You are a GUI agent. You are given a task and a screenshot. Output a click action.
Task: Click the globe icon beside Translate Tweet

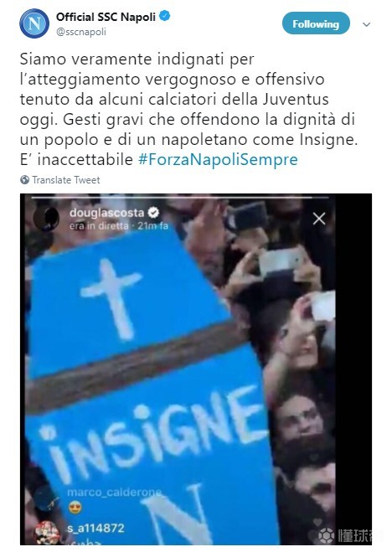(25, 180)
